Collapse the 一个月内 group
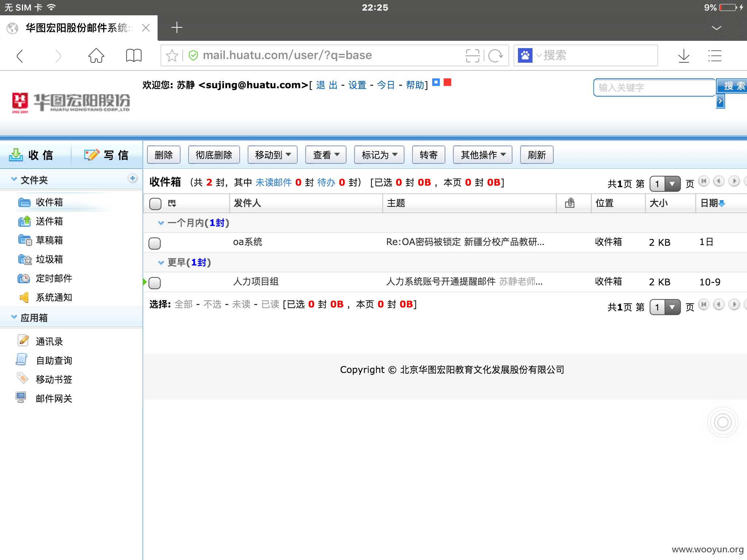Viewport: 747px width, 560px height. pos(161,223)
